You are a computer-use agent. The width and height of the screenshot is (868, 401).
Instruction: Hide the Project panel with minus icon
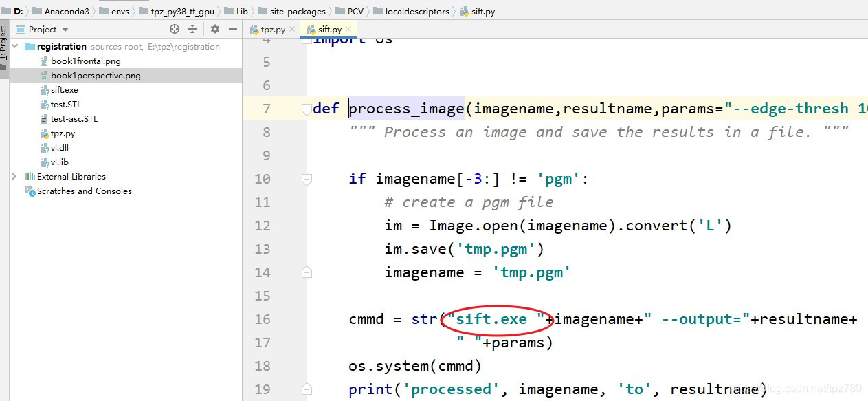click(x=233, y=29)
